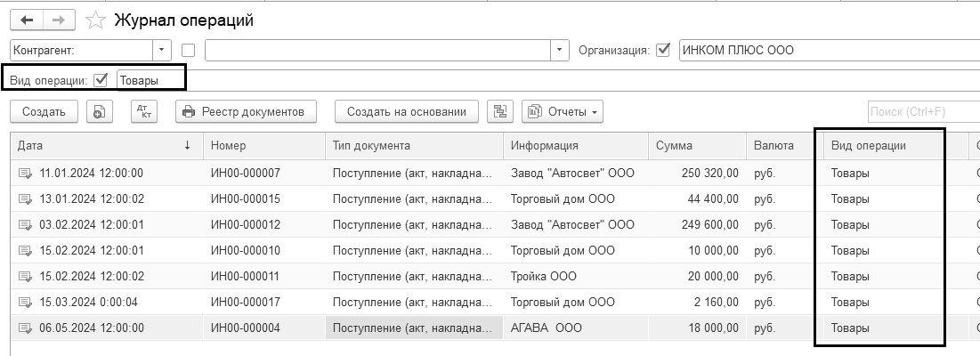Click document icon of row ИН00-000007
980x356 pixels.
tap(25, 174)
